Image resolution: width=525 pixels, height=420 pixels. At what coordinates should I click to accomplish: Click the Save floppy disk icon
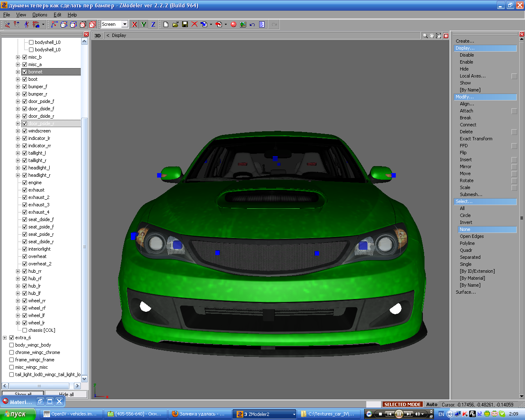[x=185, y=25]
